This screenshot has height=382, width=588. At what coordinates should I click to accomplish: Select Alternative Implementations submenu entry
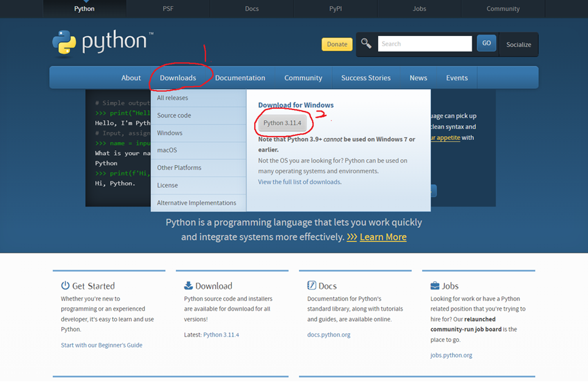coord(198,203)
